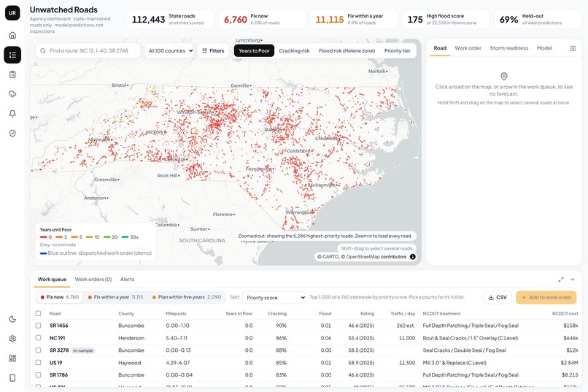The height and width of the screenshot is (392, 588).
Task: Toggle dark mode with the moon icon
Action: pyautogui.click(x=12, y=319)
